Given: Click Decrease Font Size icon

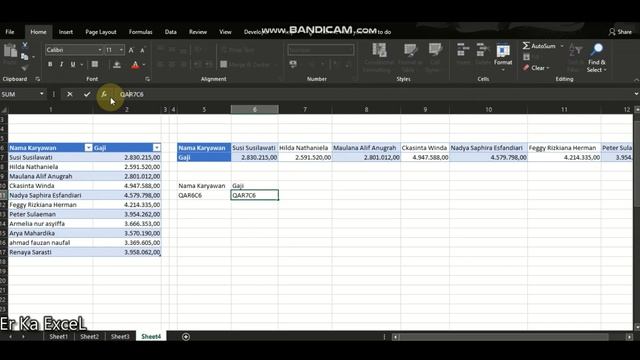Looking at the screenshot, I should click(x=142, y=50).
